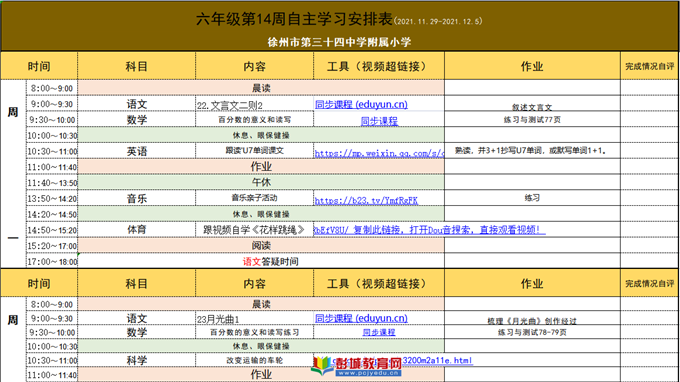Open the 同步课程 link for 读写练习
Screen dimensions: 680x382
pyautogui.click(x=379, y=333)
